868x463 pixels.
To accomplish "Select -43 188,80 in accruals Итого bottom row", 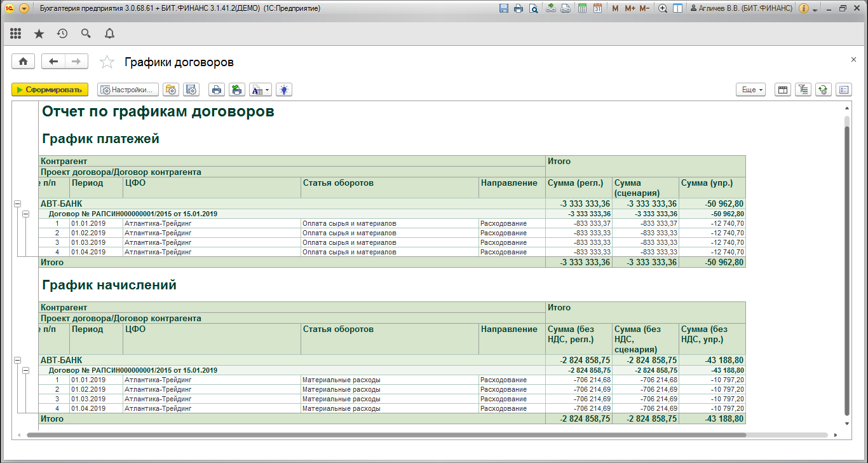I will coord(712,419).
